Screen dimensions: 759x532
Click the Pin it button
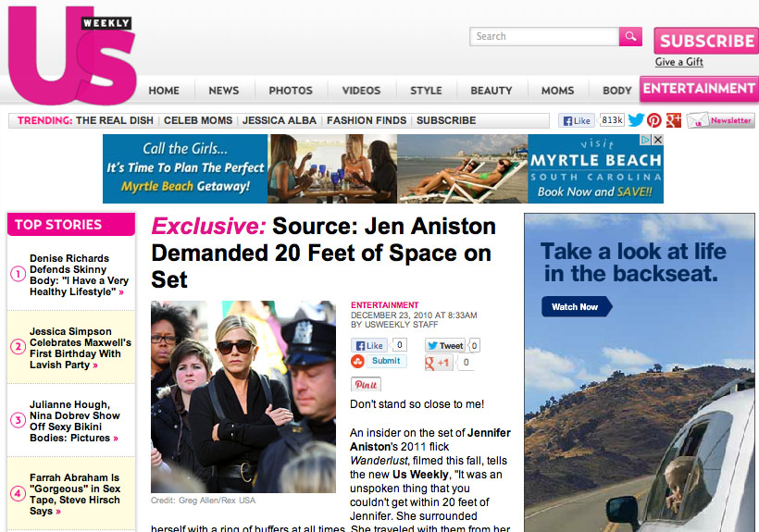[x=366, y=385]
